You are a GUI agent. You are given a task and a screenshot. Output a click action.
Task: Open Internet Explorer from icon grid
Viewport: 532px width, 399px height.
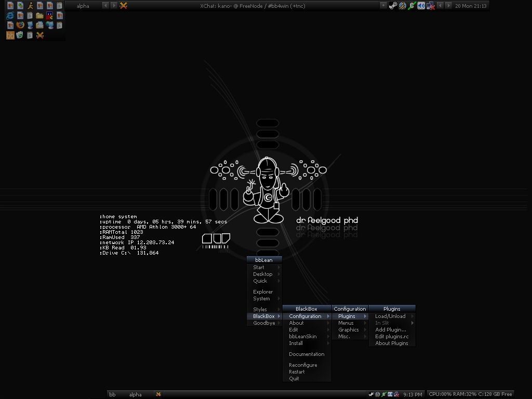(x=10, y=15)
